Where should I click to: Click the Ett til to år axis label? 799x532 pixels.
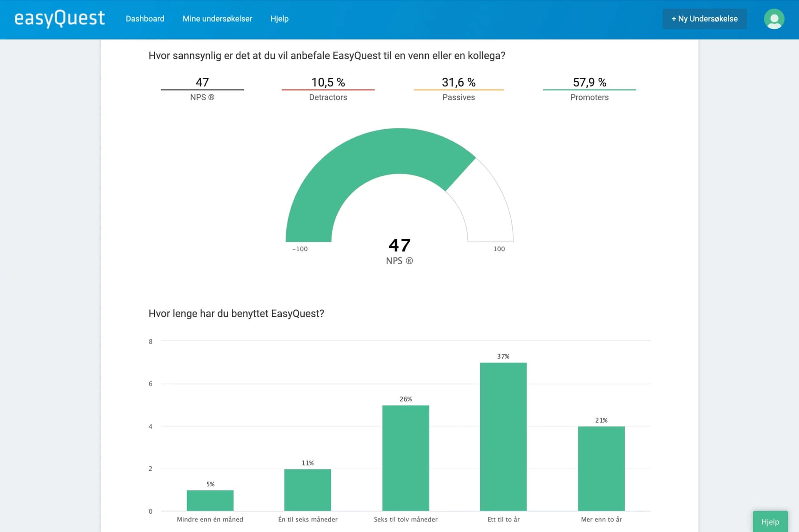(x=504, y=519)
